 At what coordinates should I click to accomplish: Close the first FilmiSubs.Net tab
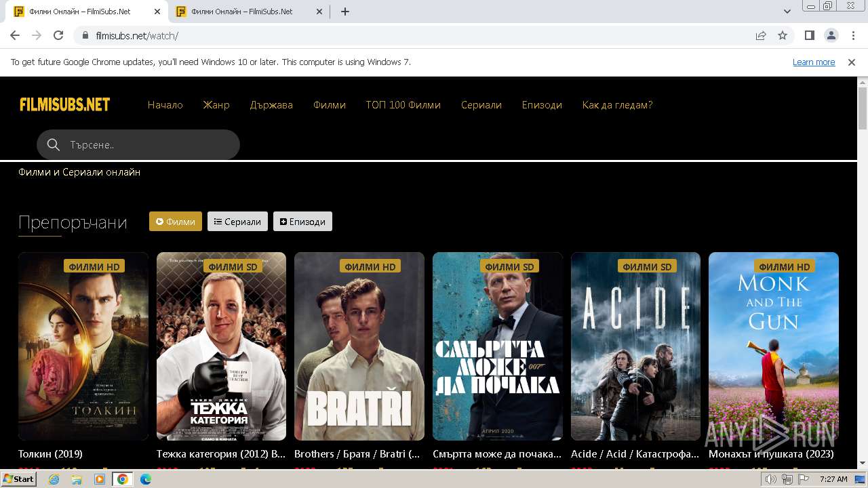tap(157, 12)
